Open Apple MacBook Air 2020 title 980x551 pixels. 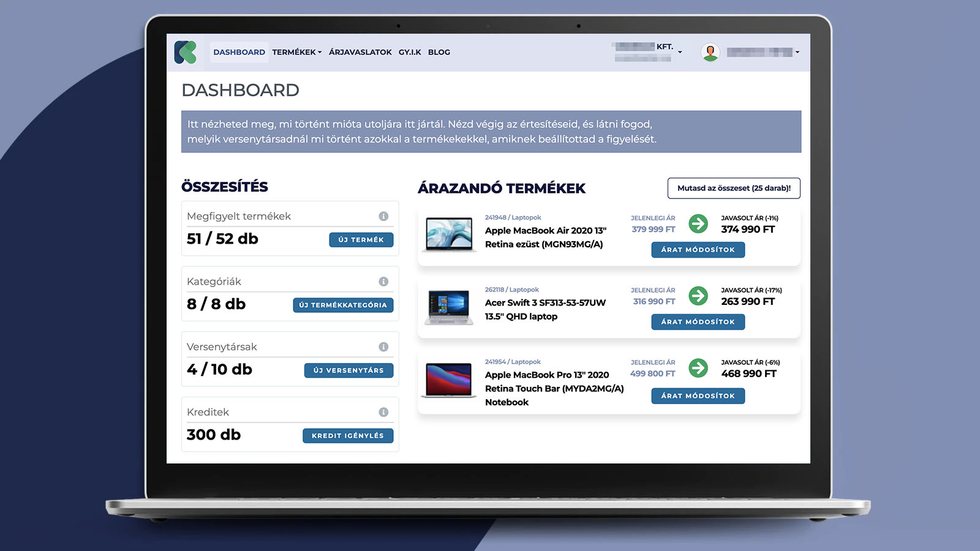tap(546, 238)
